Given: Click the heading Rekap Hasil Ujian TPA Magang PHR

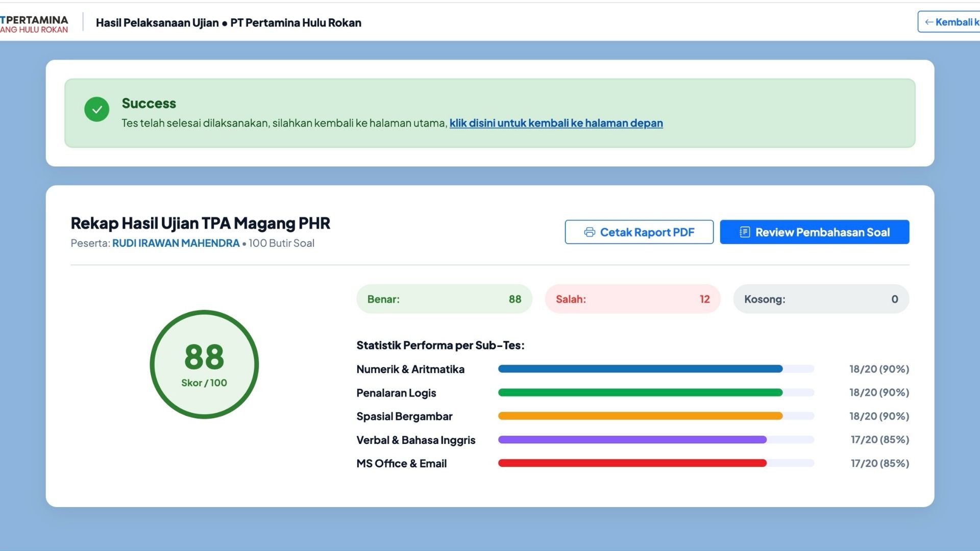Looking at the screenshot, I should (200, 223).
